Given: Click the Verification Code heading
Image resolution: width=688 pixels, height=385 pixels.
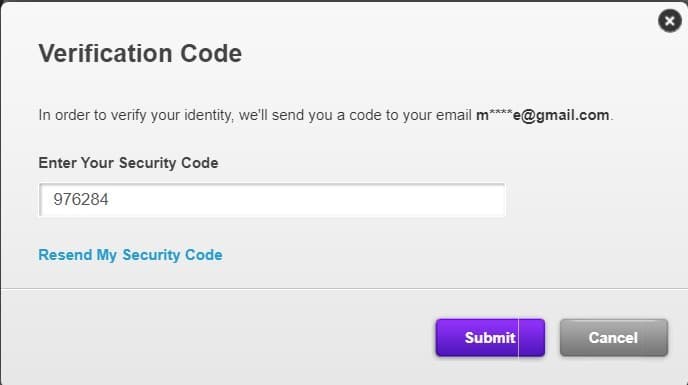Looking at the screenshot, I should pyautogui.click(x=140, y=54).
